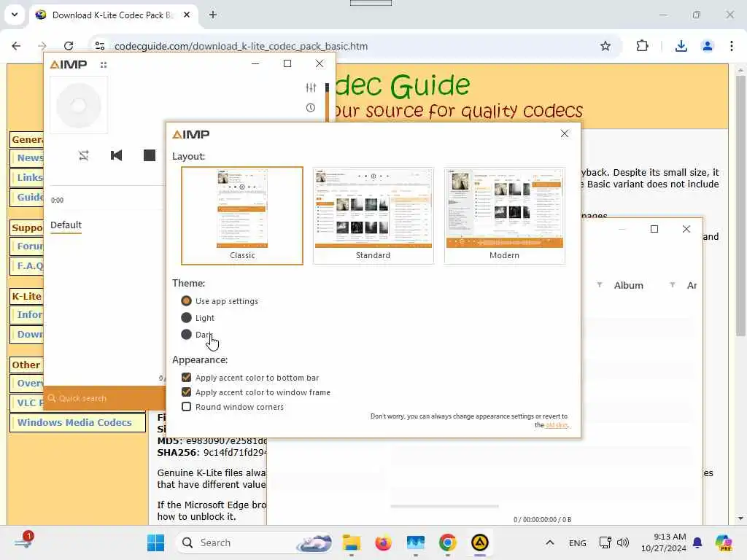Open the News sidebar link

click(30, 157)
